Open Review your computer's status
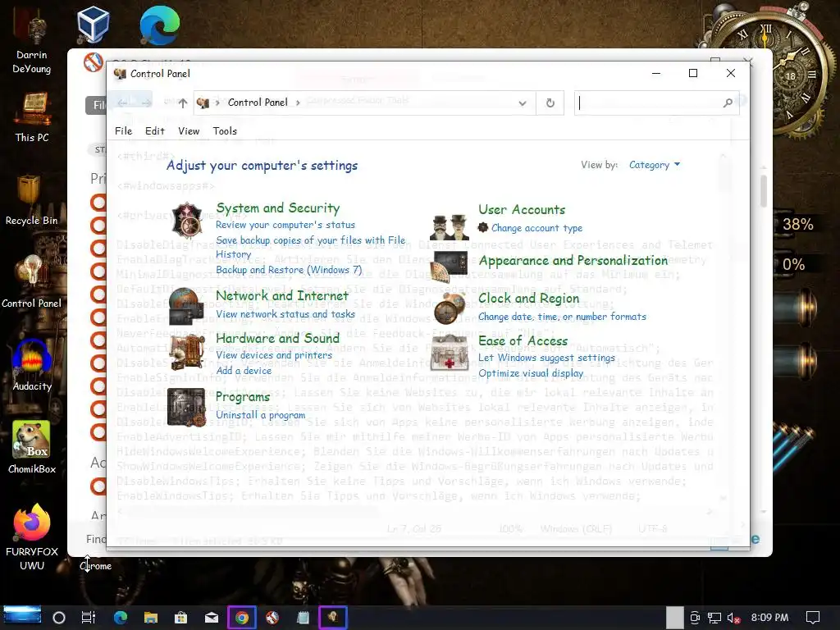The height and width of the screenshot is (630, 840). [x=285, y=225]
